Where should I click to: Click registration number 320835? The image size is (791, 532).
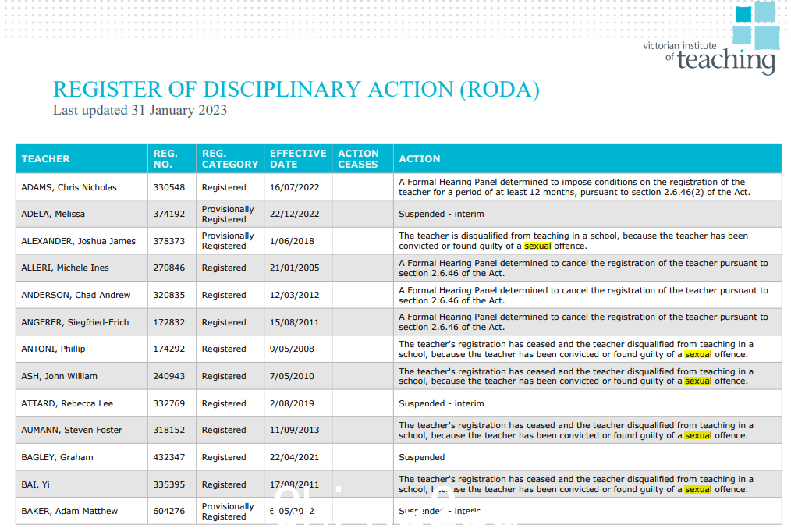(x=169, y=295)
